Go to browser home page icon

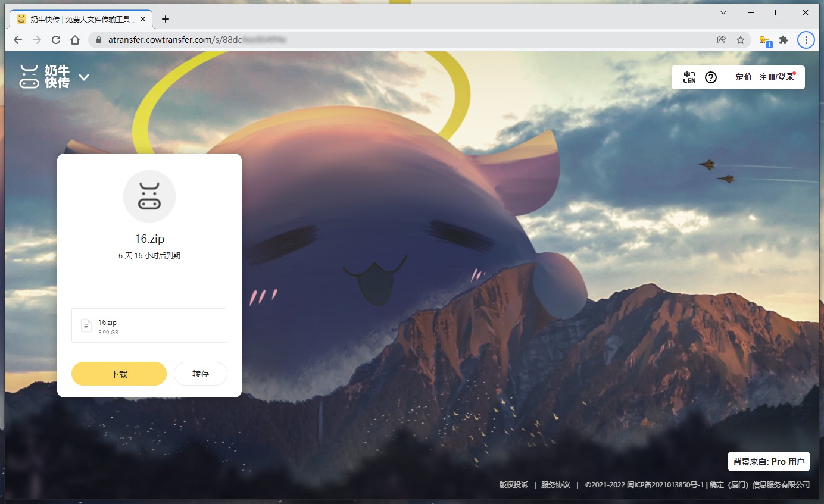[75, 40]
